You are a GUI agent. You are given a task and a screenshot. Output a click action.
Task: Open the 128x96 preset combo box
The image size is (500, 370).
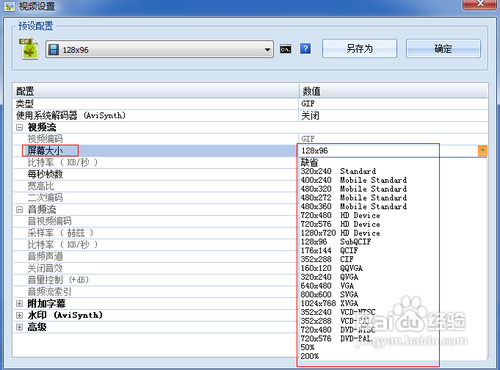(x=159, y=50)
